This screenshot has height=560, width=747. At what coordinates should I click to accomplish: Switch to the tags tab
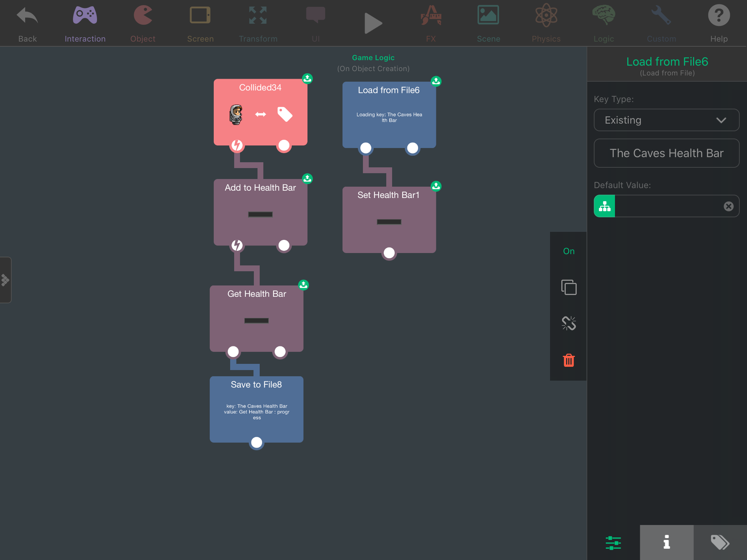click(720, 542)
